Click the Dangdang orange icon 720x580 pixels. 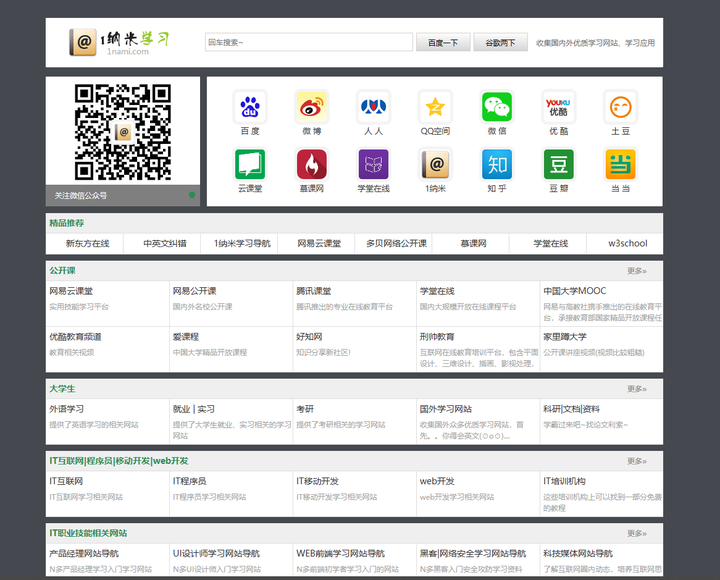(x=620, y=164)
